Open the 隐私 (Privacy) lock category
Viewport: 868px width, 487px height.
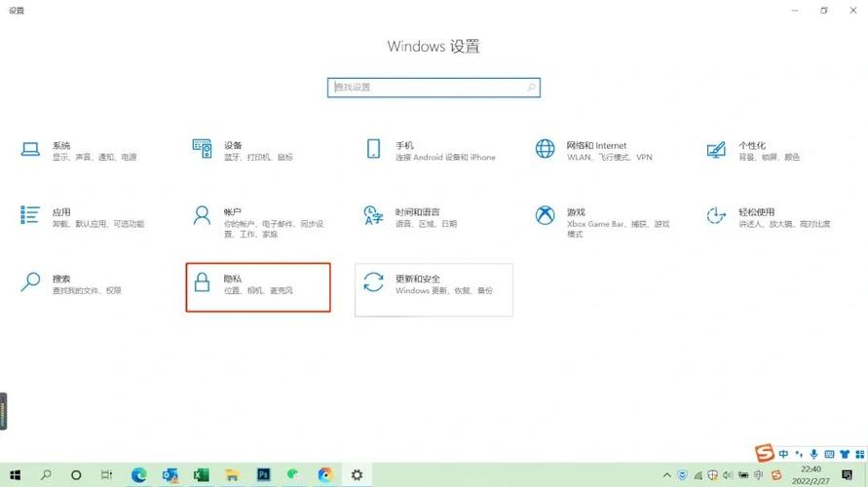(258, 287)
